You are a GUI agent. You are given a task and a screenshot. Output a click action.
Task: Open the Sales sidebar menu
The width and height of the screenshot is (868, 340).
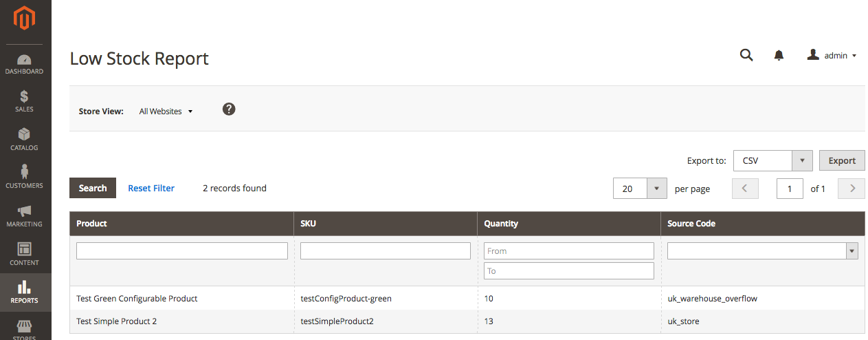[25, 103]
